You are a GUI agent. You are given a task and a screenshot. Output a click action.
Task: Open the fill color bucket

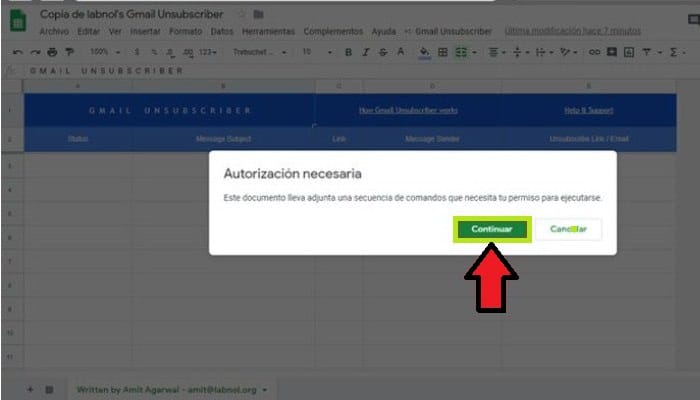pos(425,53)
